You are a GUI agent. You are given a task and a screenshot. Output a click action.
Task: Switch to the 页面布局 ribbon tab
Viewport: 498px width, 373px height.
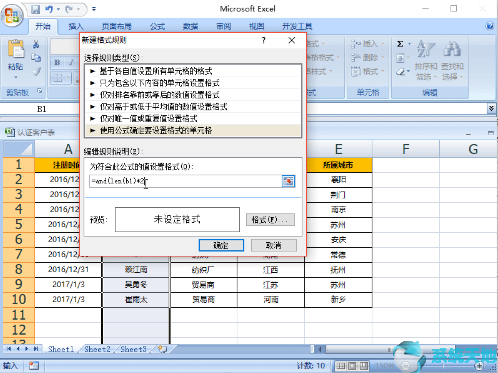116,26
